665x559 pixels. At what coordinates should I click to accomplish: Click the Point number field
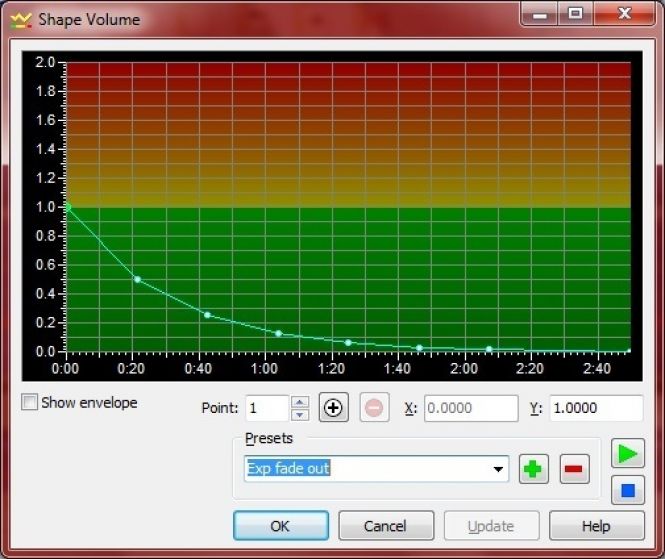pyautogui.click(x=267, y=408)
